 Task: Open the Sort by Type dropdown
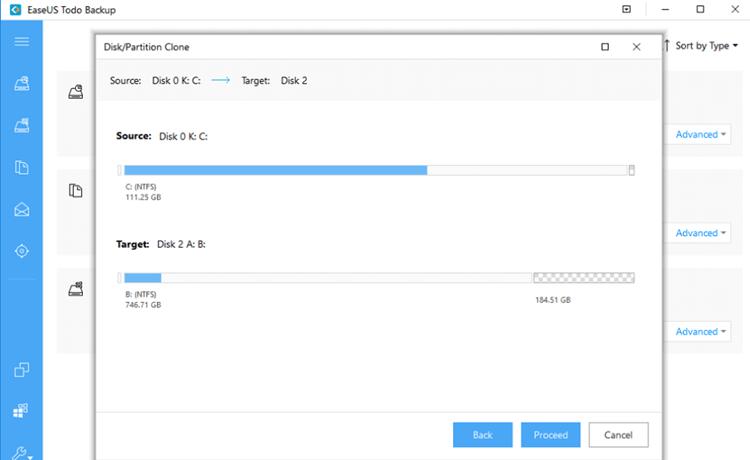(x=706, y=45)
